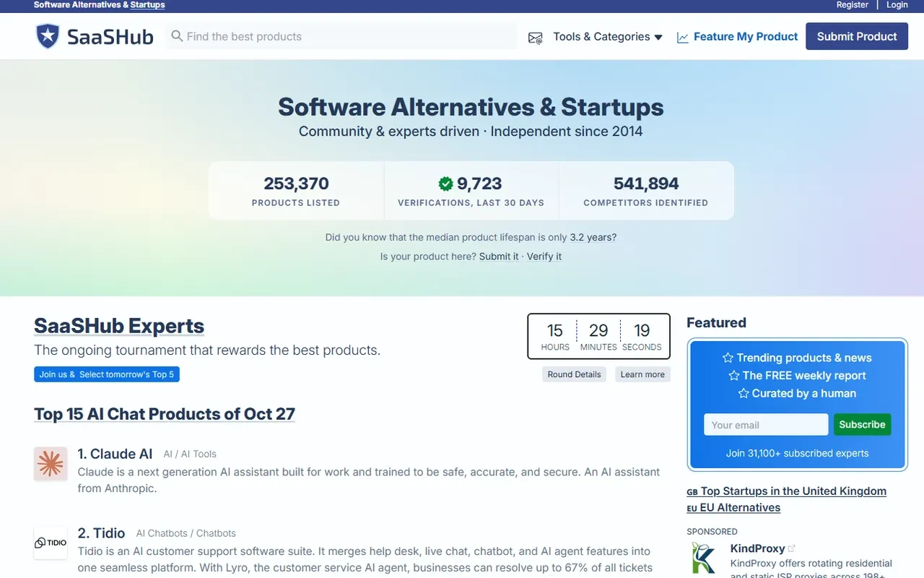Click the SaaSHub wordmark text

click(110, 36)
